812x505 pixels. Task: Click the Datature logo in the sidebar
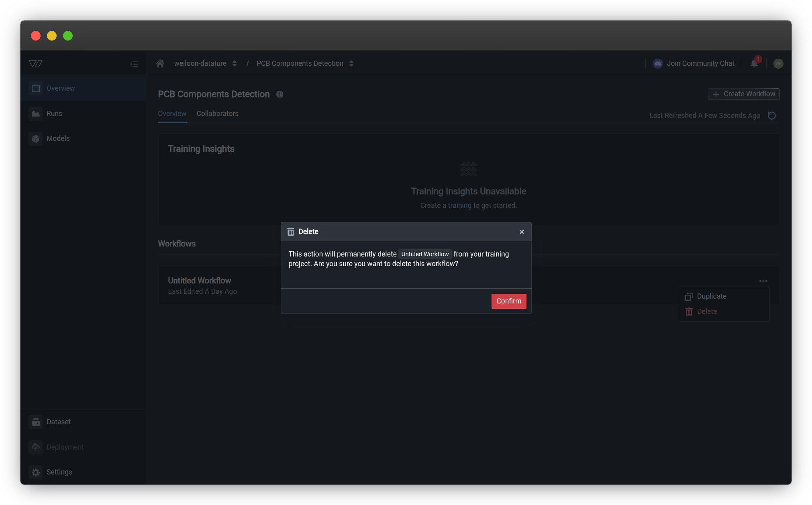pyautogui.click(x=36, y=64)
